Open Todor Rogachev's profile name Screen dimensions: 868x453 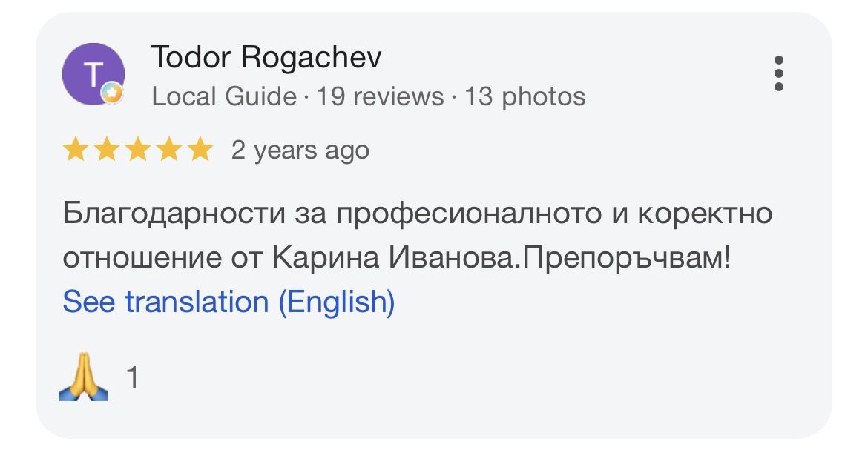tap(266, 58)
